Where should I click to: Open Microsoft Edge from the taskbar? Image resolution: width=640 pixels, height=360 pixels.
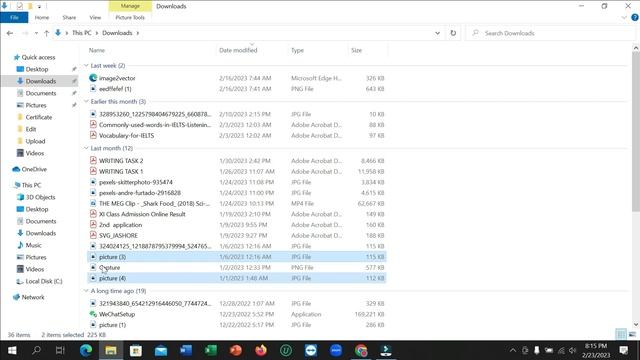86,350
